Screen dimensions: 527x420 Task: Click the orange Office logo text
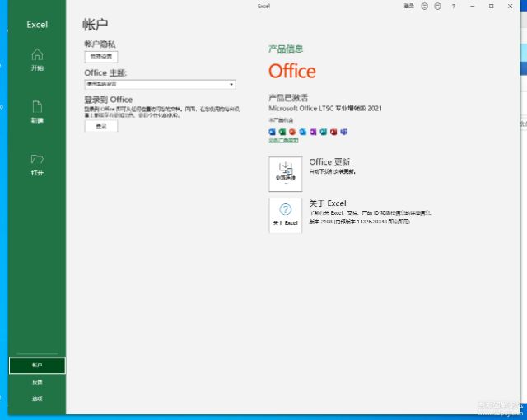pyautogui.click(x=292, y=71)
